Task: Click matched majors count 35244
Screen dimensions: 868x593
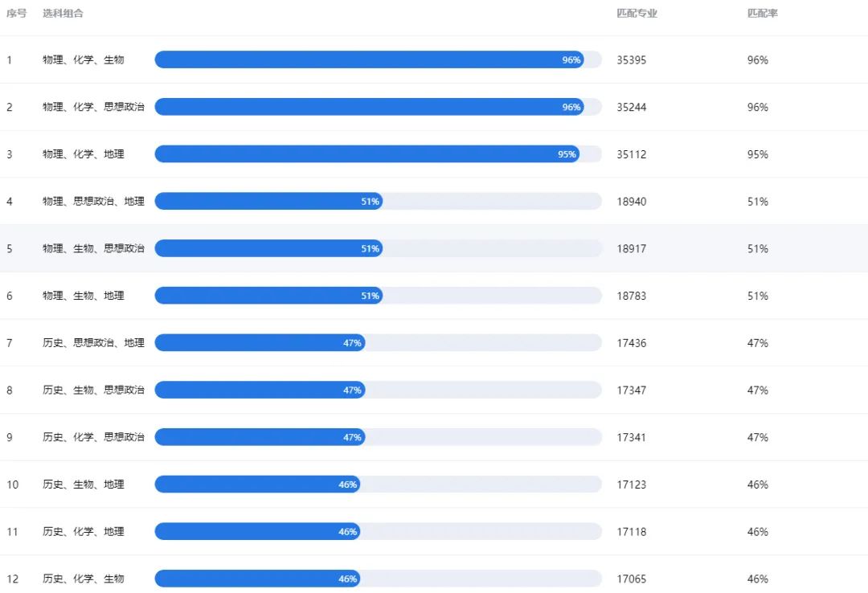Action: [632, 107]
